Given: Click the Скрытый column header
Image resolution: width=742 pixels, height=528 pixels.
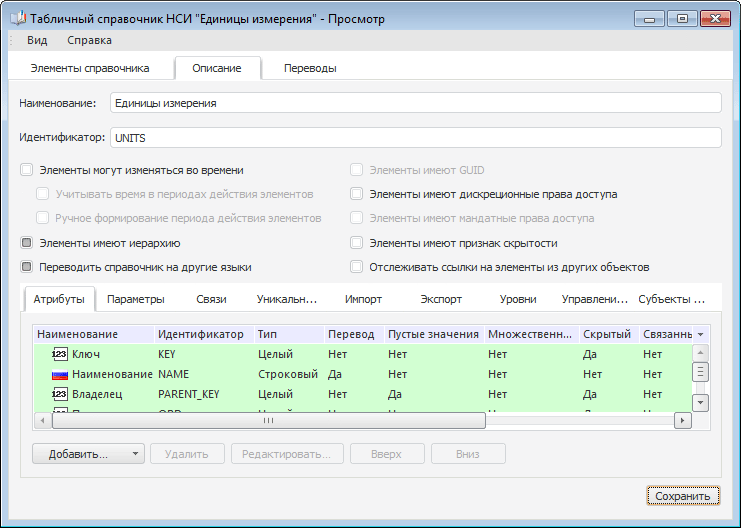Looking at the screenshot, I should pyautogui.click(x=609, y=334).
